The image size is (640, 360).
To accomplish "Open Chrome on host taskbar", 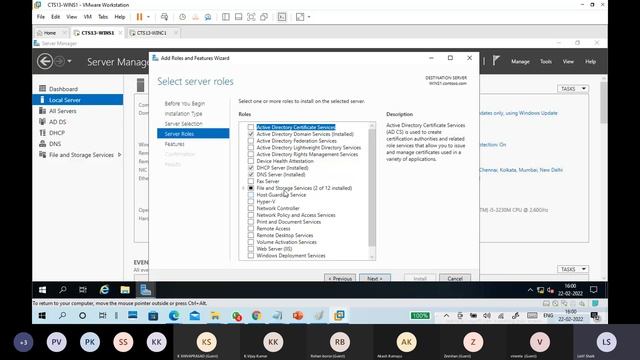I will pos(256,316).
